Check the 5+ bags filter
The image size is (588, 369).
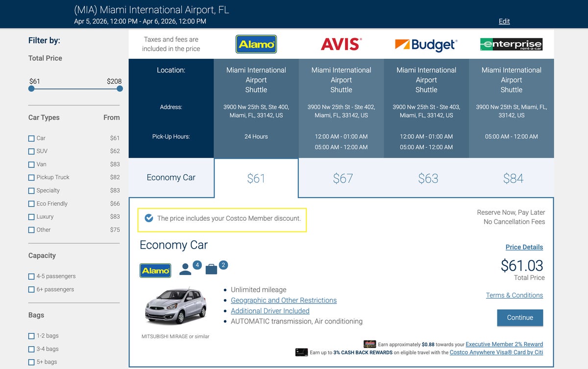[x=31, y=362]
